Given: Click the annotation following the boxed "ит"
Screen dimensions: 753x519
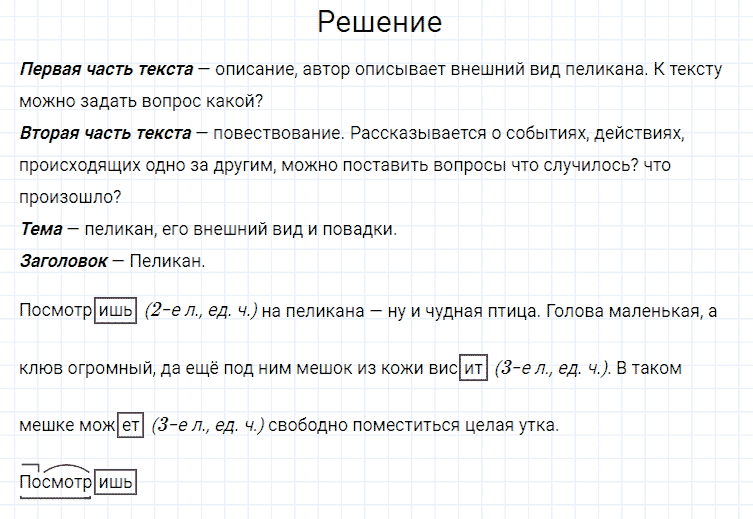Looking at the screenshot, I should tap(551, 369).
